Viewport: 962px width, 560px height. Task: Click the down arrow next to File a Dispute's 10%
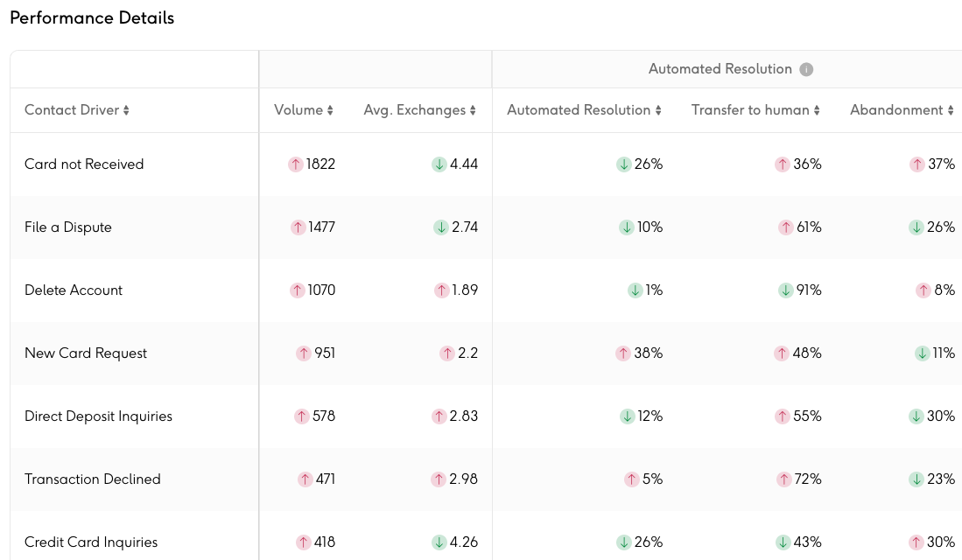(x=627, y=227)
